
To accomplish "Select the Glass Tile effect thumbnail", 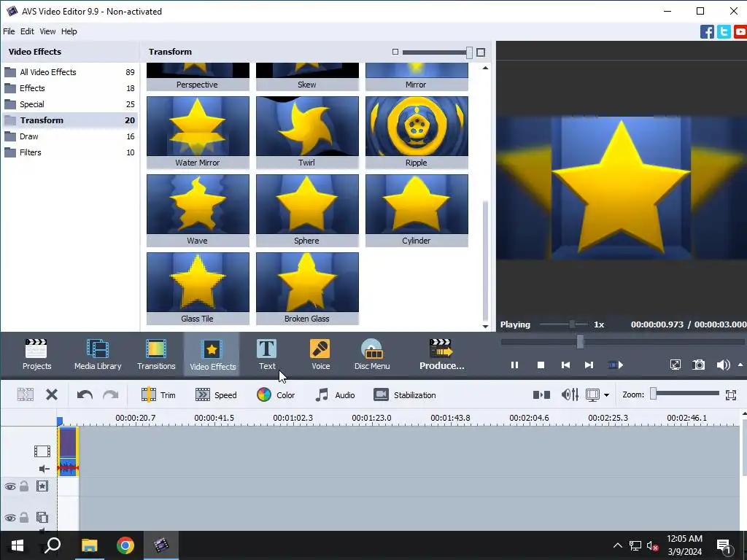I will (x=198, y=289).
